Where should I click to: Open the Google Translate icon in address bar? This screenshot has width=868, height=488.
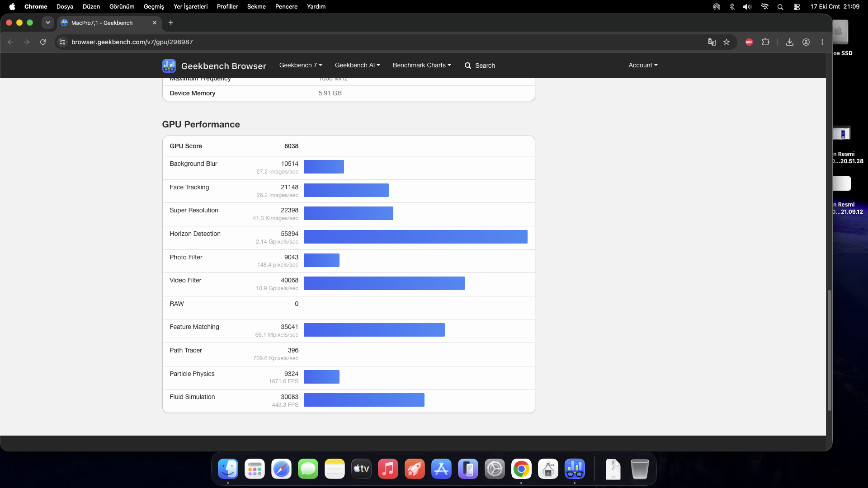tap(712, 42)
